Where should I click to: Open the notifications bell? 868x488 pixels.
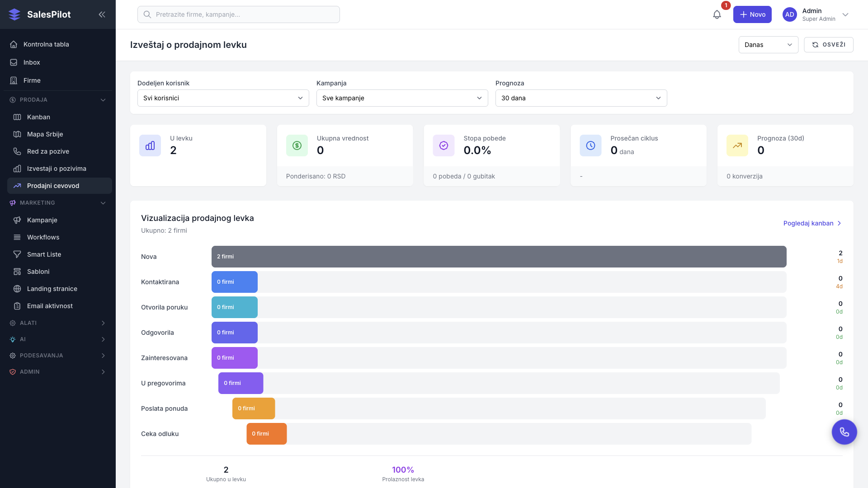click(x=717, y=14)
